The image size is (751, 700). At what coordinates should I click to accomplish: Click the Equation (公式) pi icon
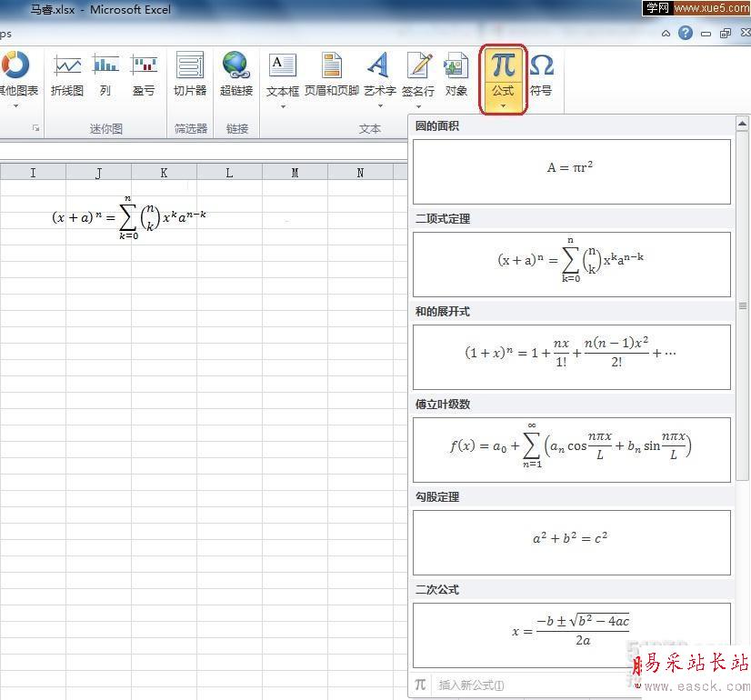(x=503, y=65)
